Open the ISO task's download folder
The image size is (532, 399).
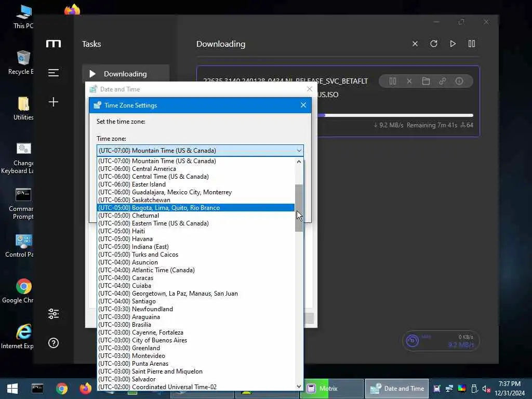tap(426, 81)
